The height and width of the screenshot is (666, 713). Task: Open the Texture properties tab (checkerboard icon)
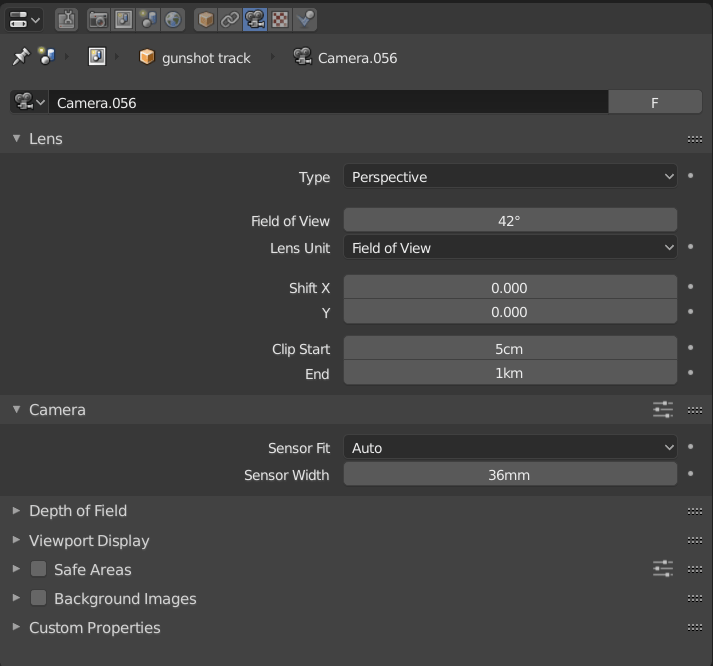(x=280, y=20)
